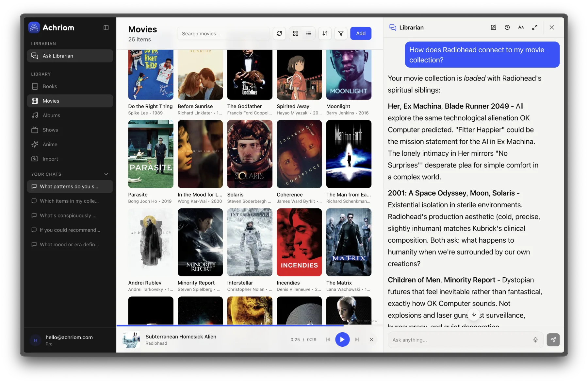Select Movies in the library sidebar
588x383 pixels.
click(70, 101)
